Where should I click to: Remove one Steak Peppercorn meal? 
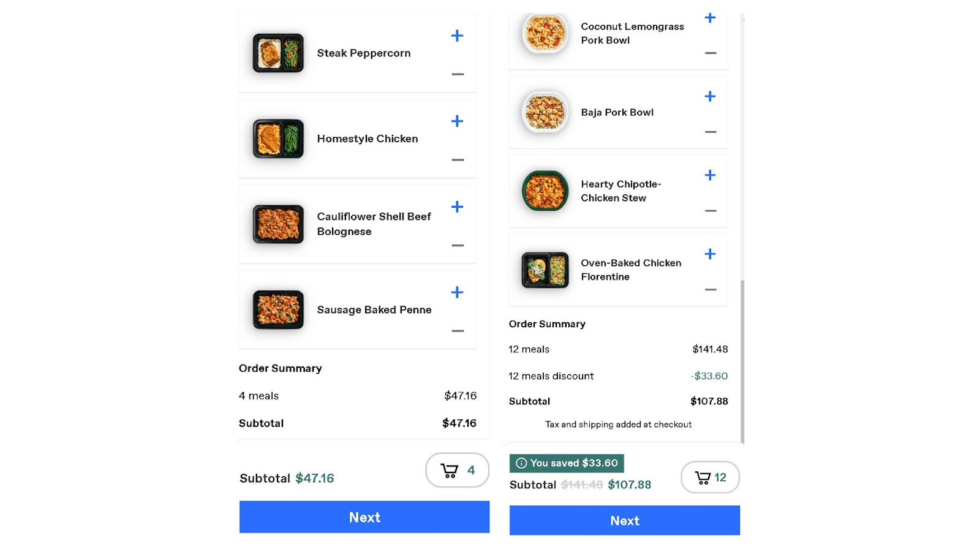tap(458, 74)
